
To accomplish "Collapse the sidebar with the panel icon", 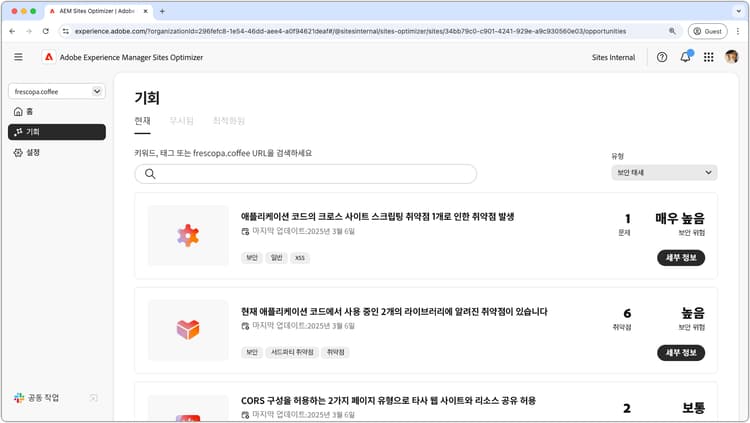I will coord(94,398).
